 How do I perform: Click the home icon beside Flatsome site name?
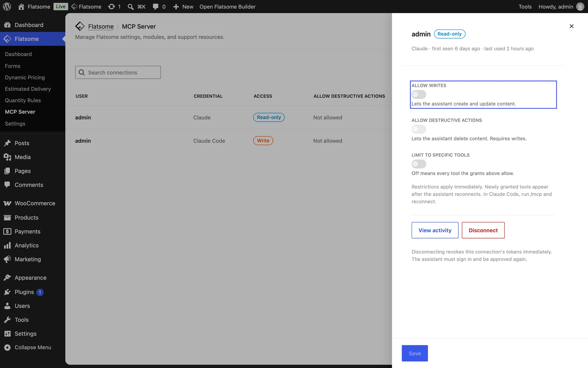[x=21, y=7]
